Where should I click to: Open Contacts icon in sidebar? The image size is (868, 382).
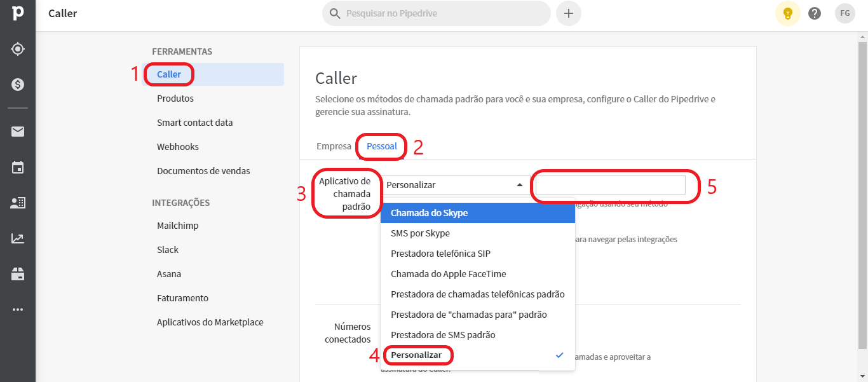18,203
